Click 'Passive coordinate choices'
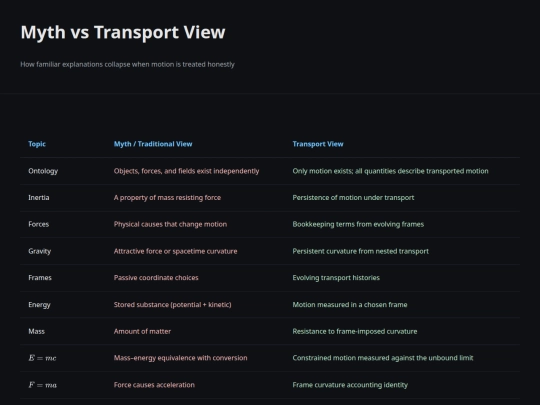The image size is (540, 405). pos(156,278)
